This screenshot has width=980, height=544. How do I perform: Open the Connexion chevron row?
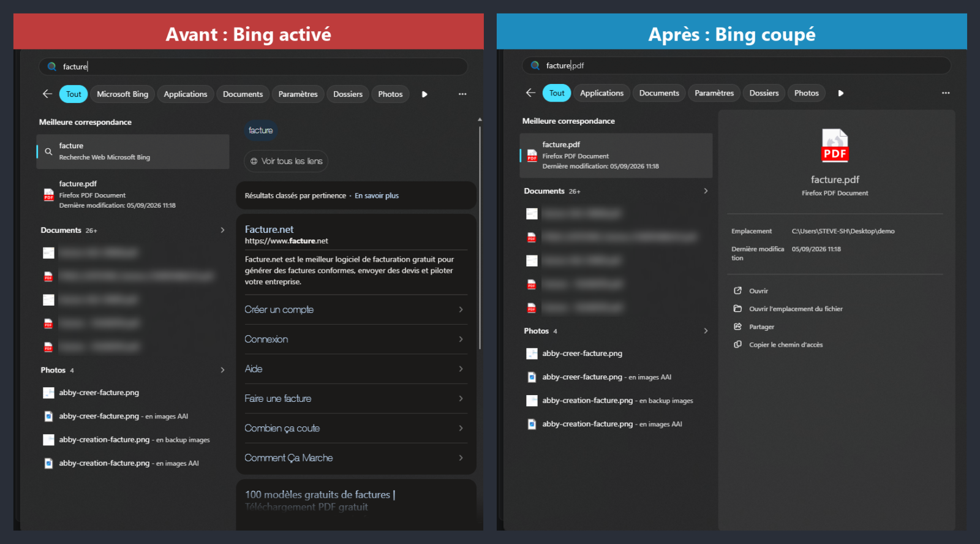[x=356, y=339]
